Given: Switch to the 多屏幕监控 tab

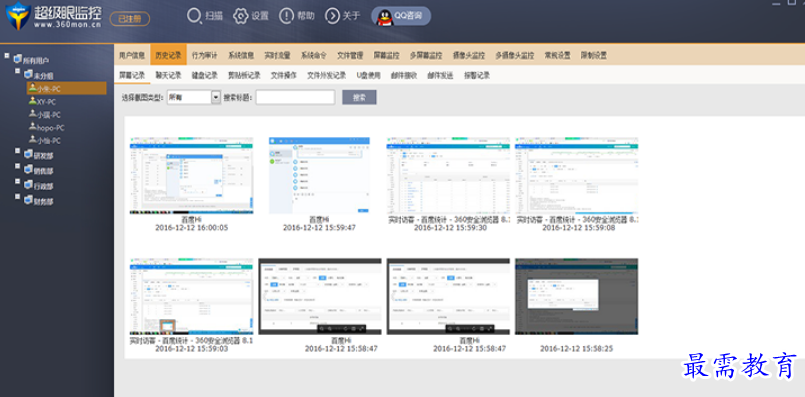Looking at the screenshot, I should [x=426, y=55].
